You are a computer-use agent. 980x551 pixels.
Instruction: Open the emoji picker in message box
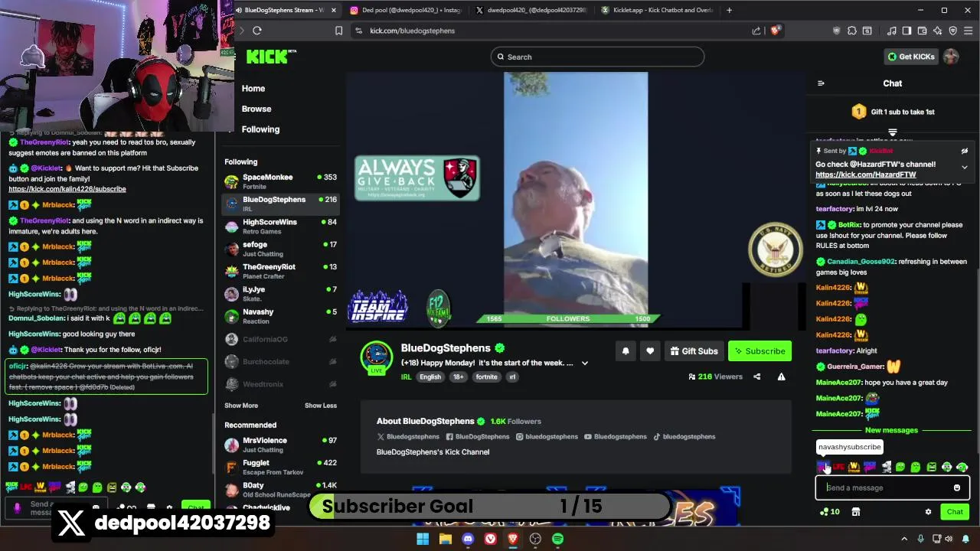point(956,487)
